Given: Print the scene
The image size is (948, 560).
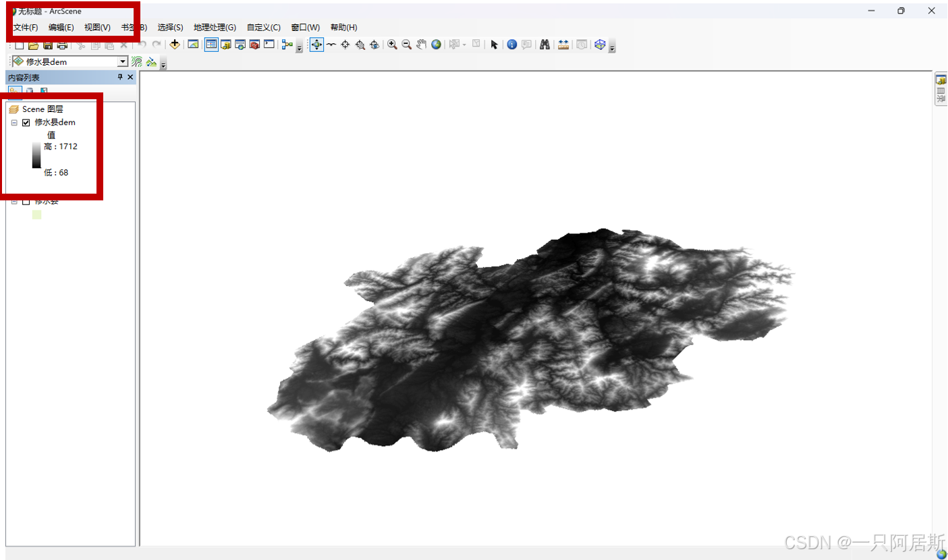Looking at the screenshot, I should point(62,45).
